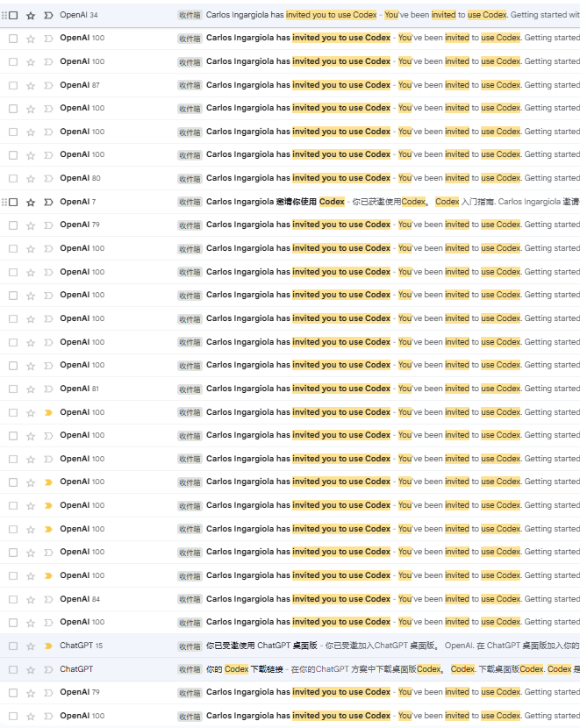Star the OpenAI thread with 81 messages
Viewport: 580px width, 728px height.
[x=31, y=389]
